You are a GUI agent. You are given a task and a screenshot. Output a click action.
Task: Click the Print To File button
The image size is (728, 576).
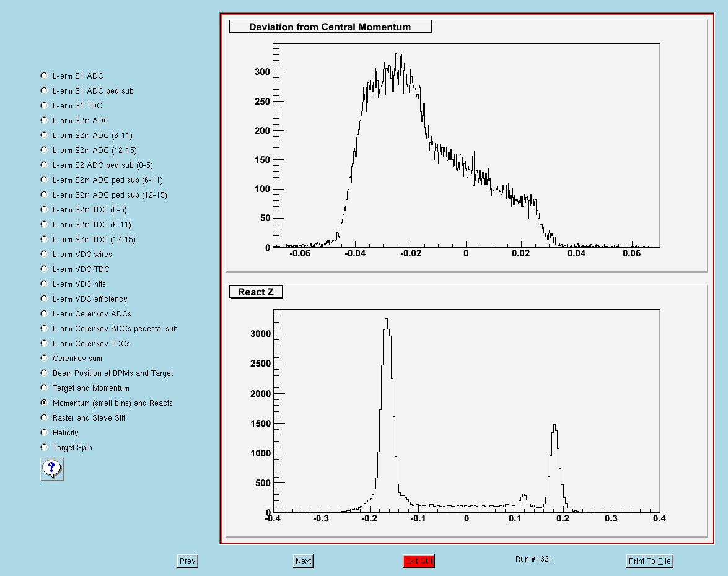(649, 561)
